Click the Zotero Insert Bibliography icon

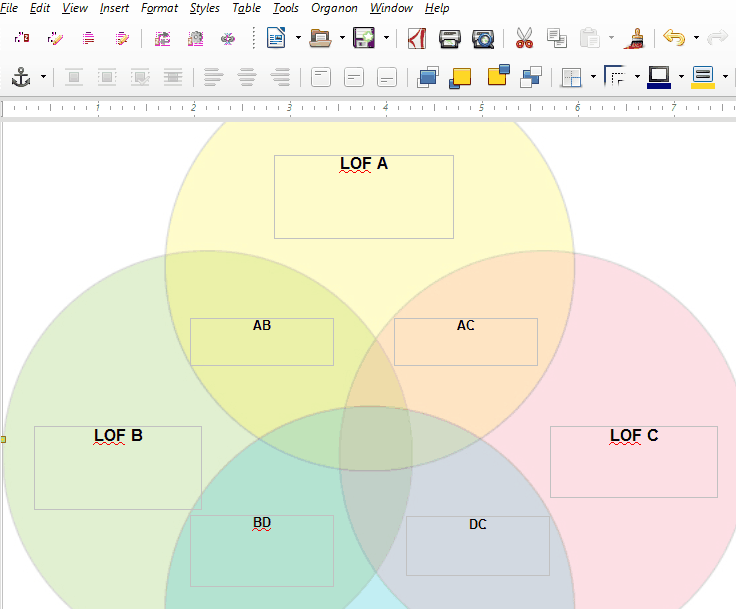(88, 38)
